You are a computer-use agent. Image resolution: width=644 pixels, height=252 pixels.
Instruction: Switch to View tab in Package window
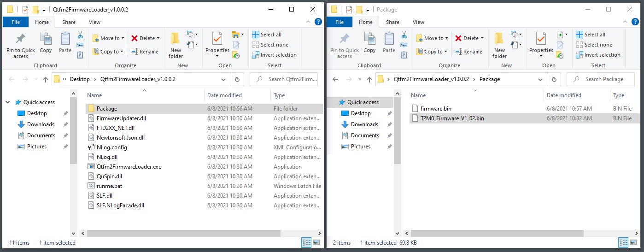click(419, 22)
